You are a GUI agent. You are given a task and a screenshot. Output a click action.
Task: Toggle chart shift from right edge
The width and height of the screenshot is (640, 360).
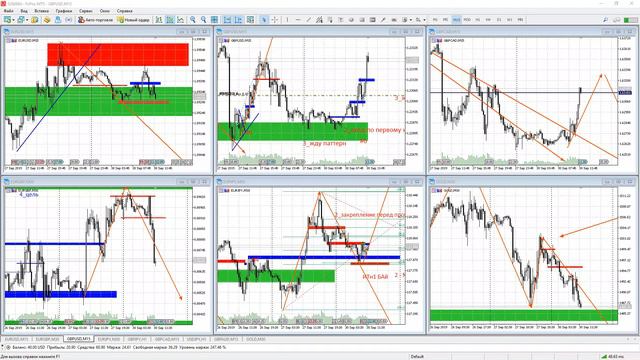point(239,20)
